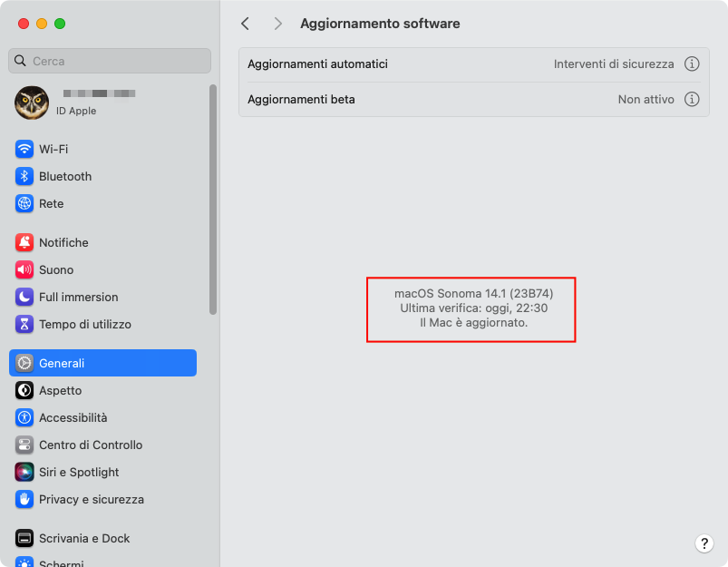
Task: Go forward with the right chevron
Action: click(x=277, y=24)
